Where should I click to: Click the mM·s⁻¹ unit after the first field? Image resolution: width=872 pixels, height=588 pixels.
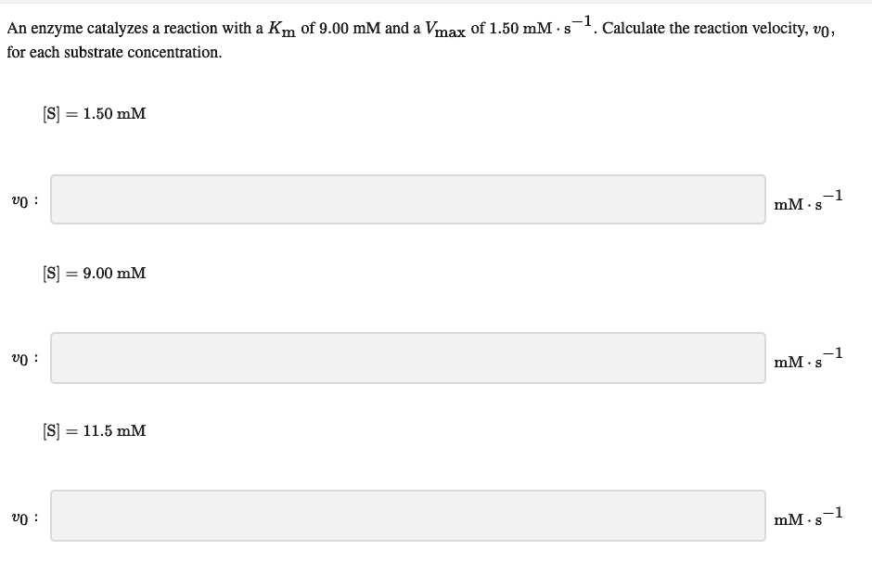click(807, 199)
